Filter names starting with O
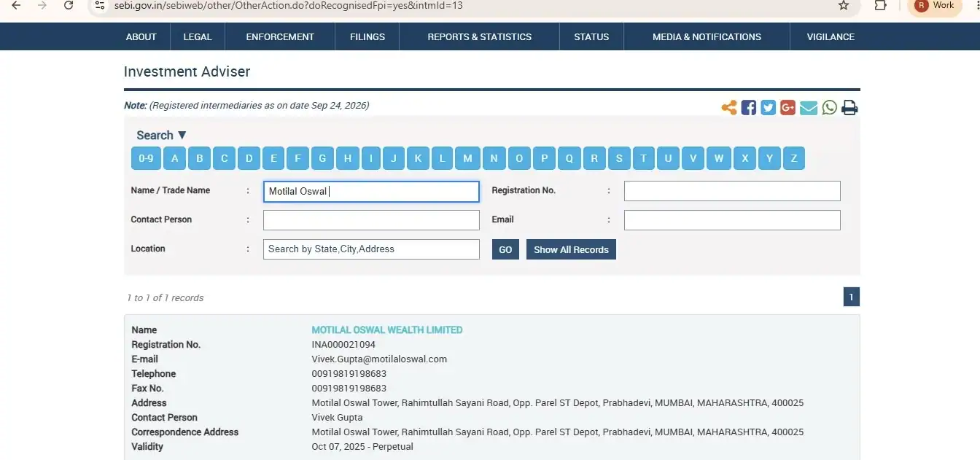The image size is (980, 460). tap(519, 158)
